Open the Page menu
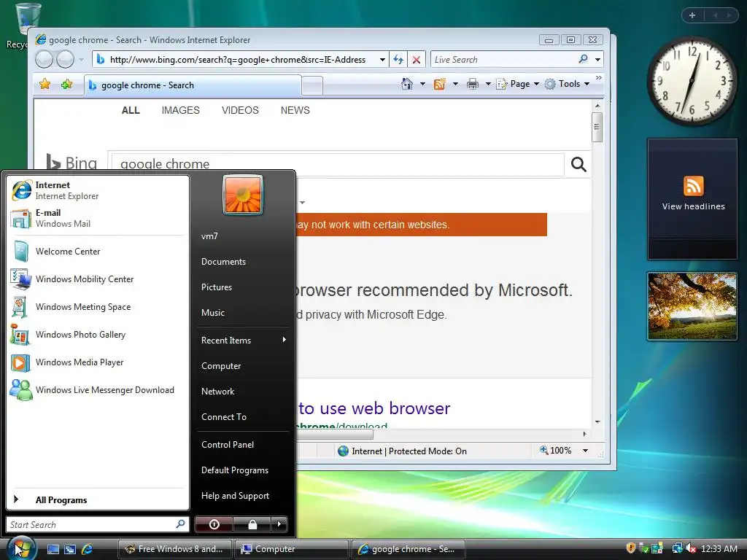Viewport: 747px width, 560px height. (x=517, y=84)
